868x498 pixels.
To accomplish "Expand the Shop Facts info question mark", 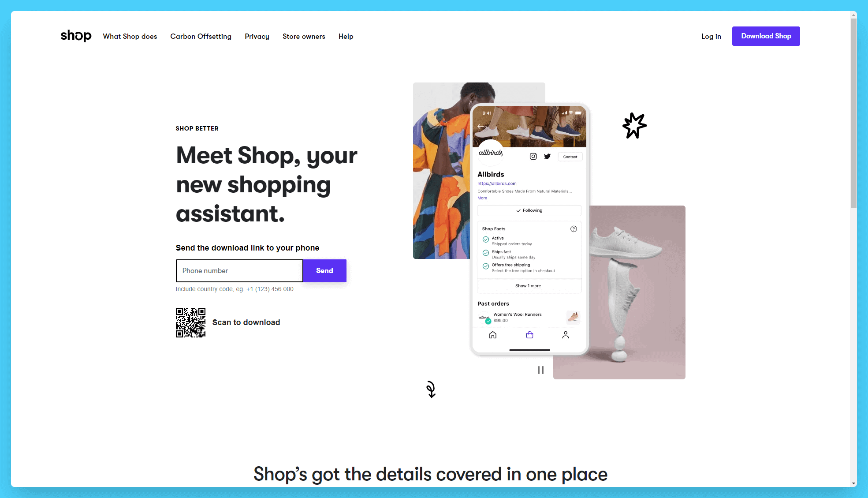I will [x=574, y=228].
